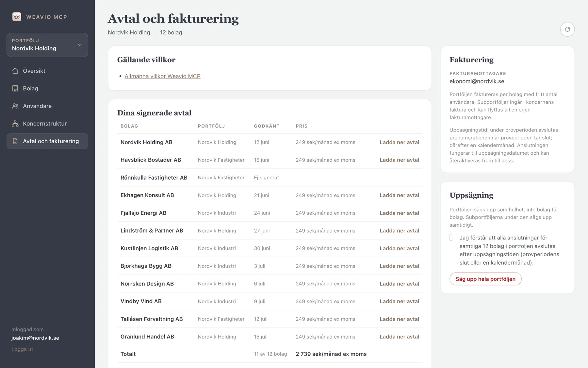This screenshot has width=588, height=368.
Task: Download agreement for Lindström & Partner AB
Action: click(x=399, y=231)
